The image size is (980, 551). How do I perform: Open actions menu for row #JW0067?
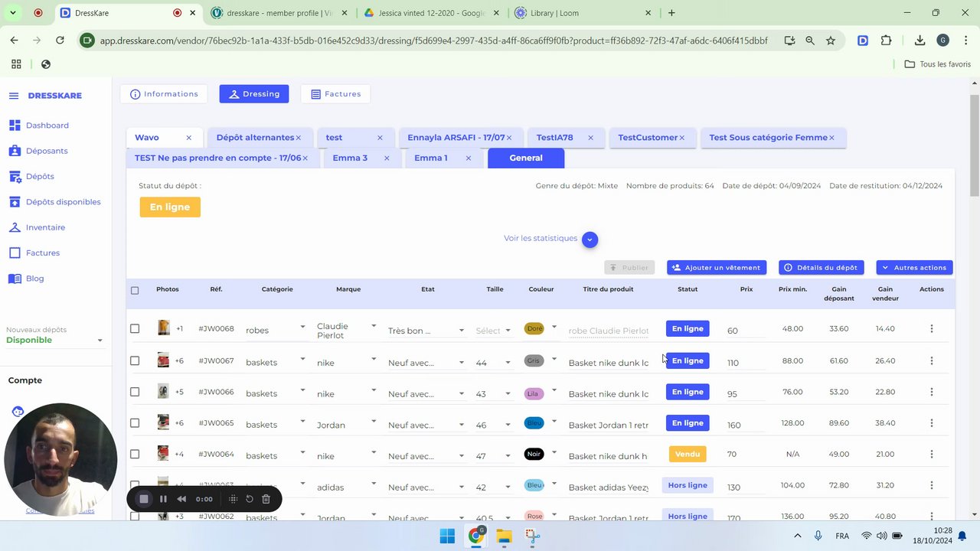pos(932,360)
